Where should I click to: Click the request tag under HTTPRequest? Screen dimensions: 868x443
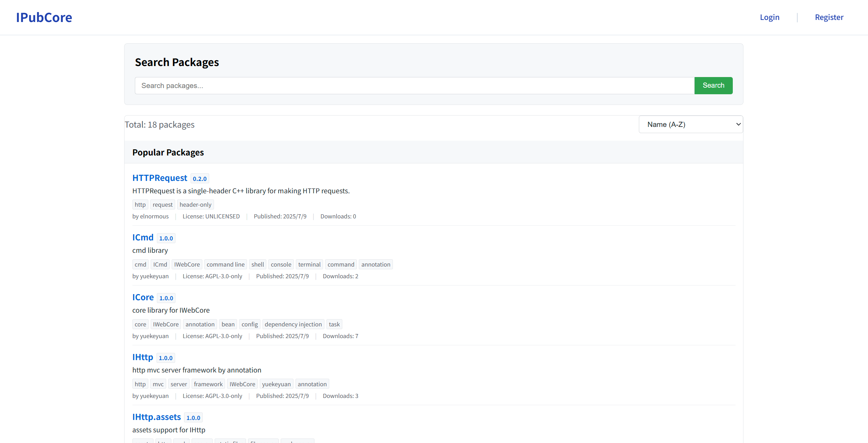(162, 205)
